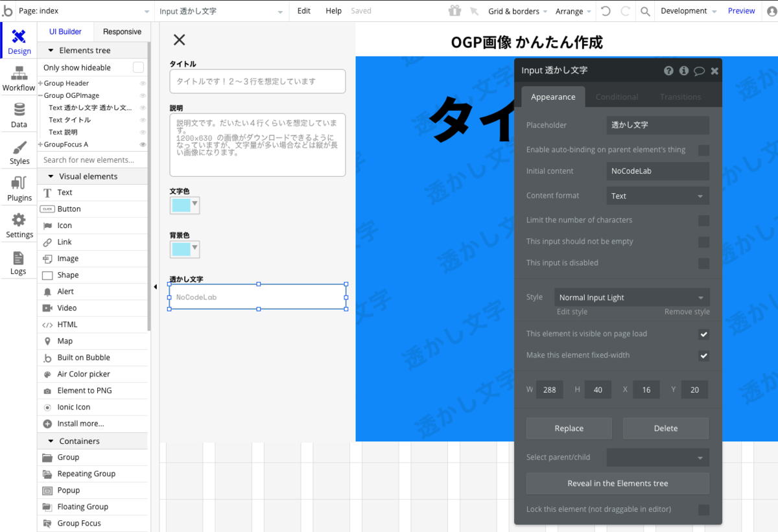Select the Text visual element

tap(93, 192)
